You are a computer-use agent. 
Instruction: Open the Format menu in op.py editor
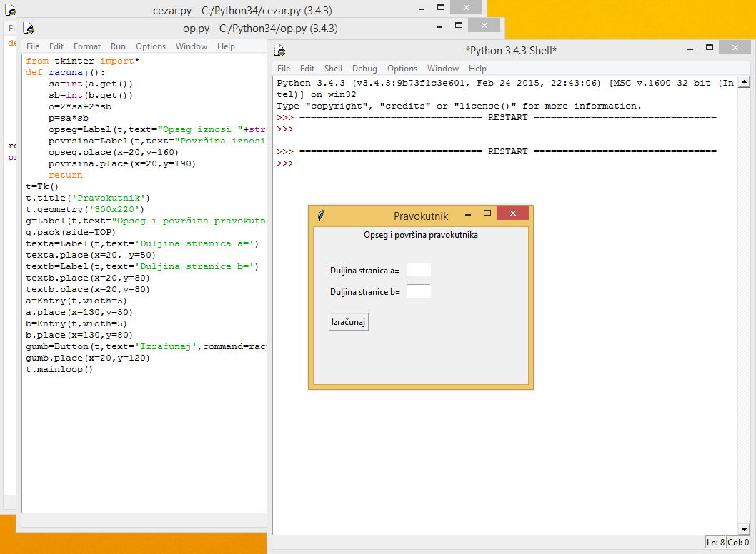click(87, 46)
